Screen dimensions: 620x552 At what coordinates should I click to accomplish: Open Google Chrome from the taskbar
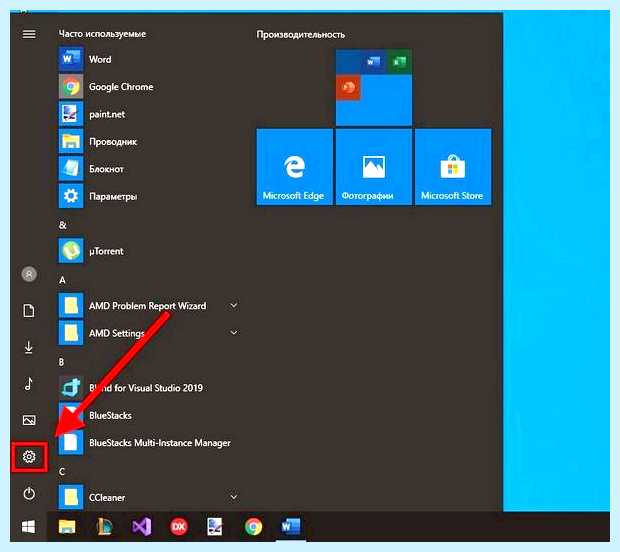coord(253,527)
